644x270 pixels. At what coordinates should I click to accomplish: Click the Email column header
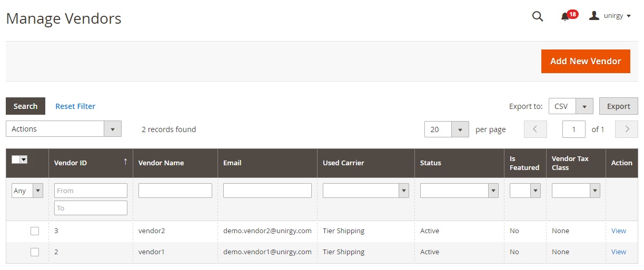(x=232, y=163)
